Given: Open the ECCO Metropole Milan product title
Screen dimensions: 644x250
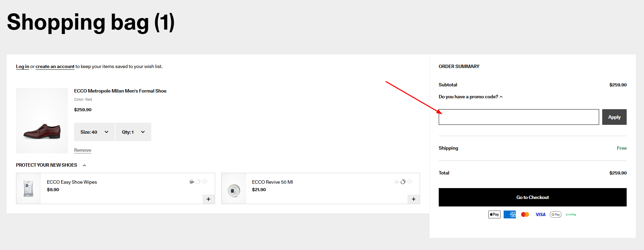Looking at the screenshot, I should point(120,91).
